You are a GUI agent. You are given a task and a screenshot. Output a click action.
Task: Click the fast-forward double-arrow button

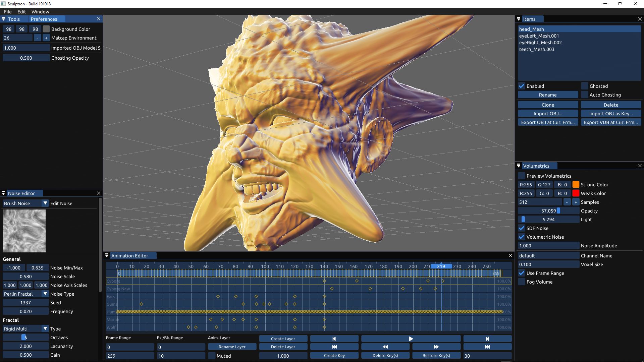pos(436,347)
